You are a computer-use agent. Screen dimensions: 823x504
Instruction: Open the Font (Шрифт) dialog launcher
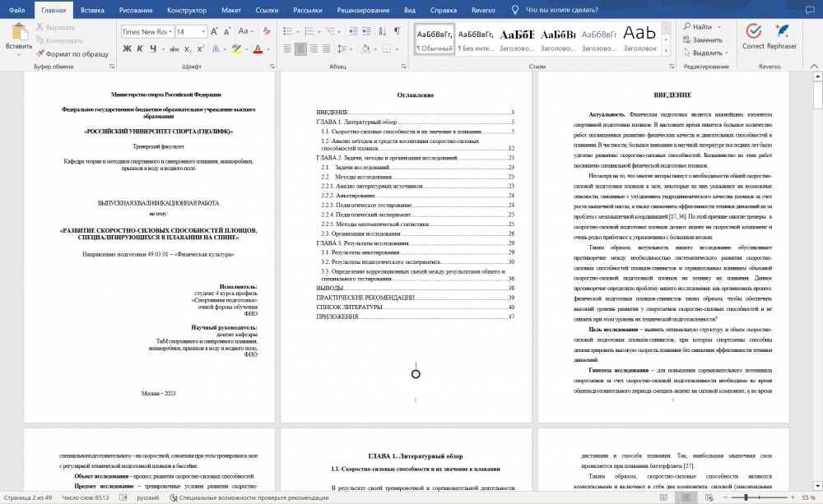pyautogui.click(x=272, y=67)
